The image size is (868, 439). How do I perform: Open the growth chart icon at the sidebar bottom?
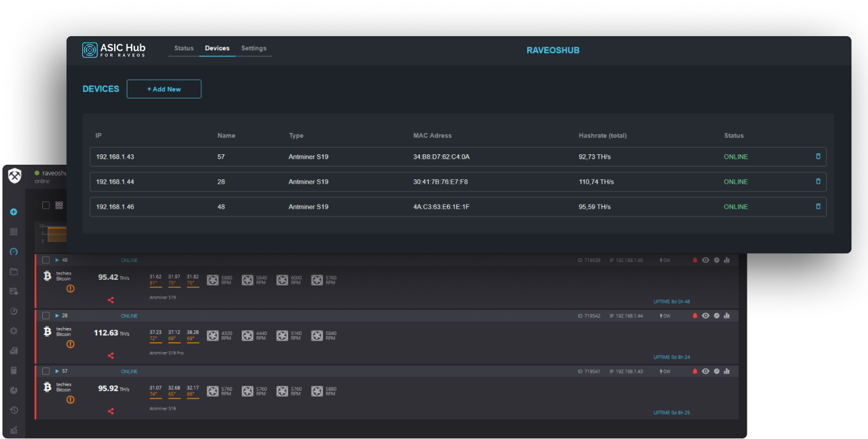pyautogui.click(x=14, y=430)
